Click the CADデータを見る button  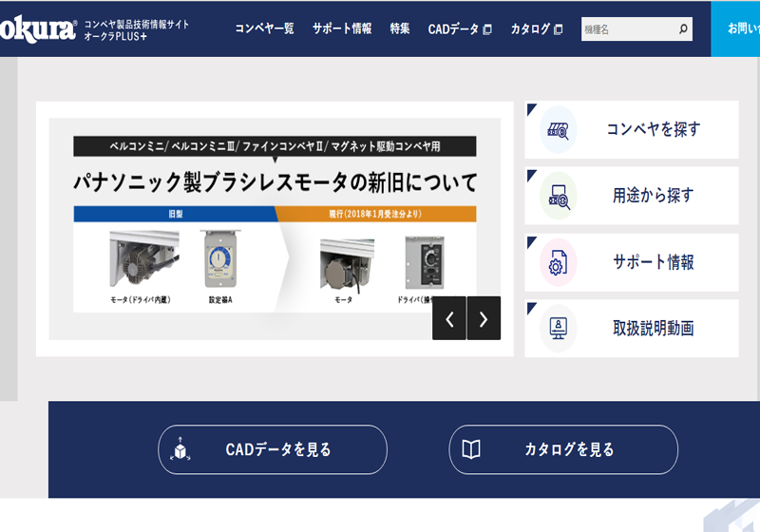[x=273, y=449]
